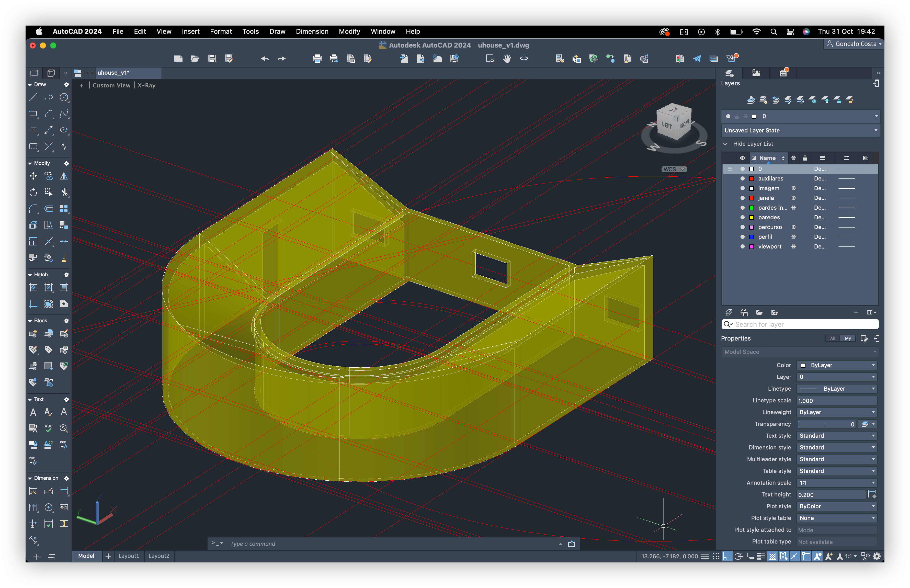Click Custom View viewport label
The image size is (910, 588).
(111, 86)
